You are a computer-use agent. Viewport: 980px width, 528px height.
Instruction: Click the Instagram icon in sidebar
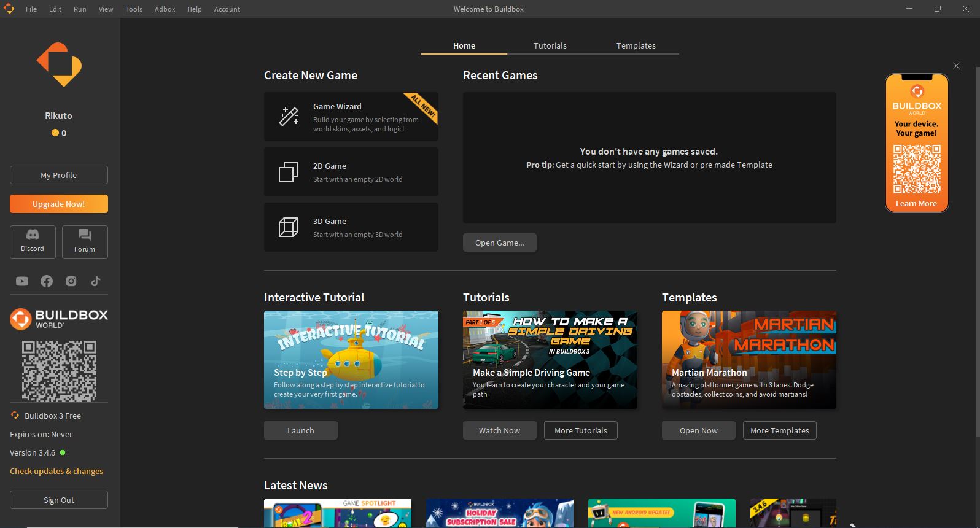tap(71, 281)
